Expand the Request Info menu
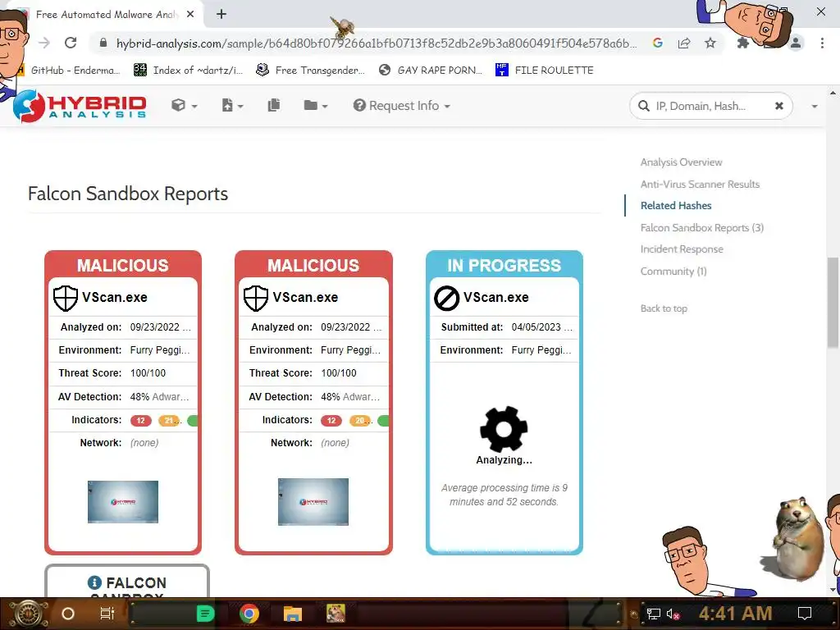 (401, 106)
